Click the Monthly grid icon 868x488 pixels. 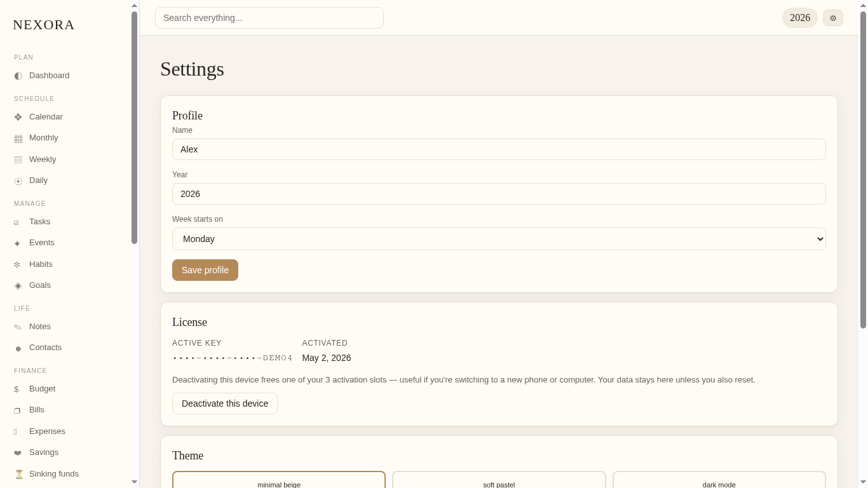[18, 139]
